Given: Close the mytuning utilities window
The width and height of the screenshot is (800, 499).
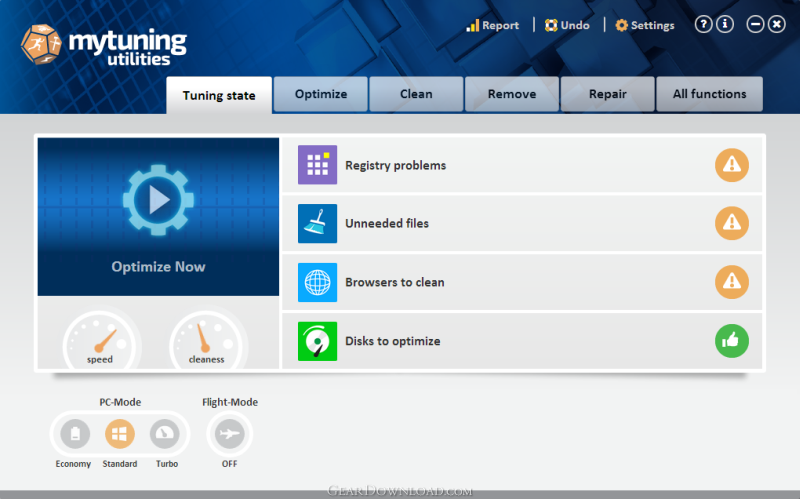Looking at the screenshot, I should pos(777,24).
